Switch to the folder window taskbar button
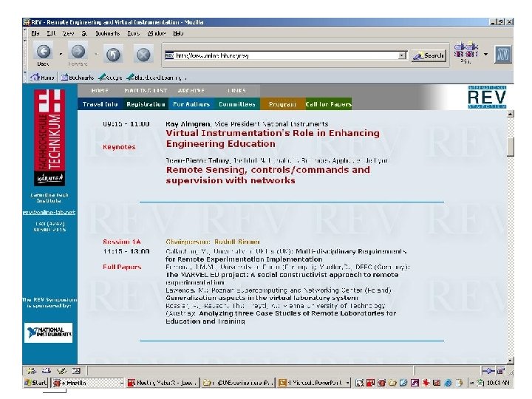532x399 pixels. point(238,383)
